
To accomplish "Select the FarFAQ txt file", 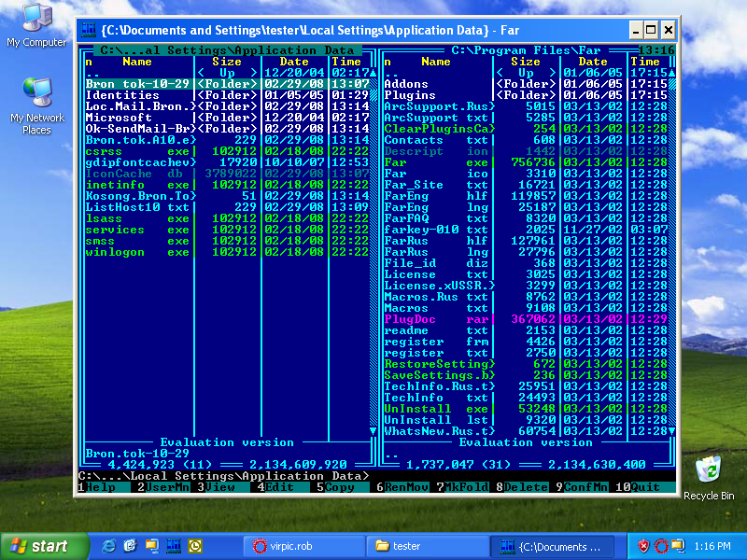I will pyautogui.click(x=526, y=218).
